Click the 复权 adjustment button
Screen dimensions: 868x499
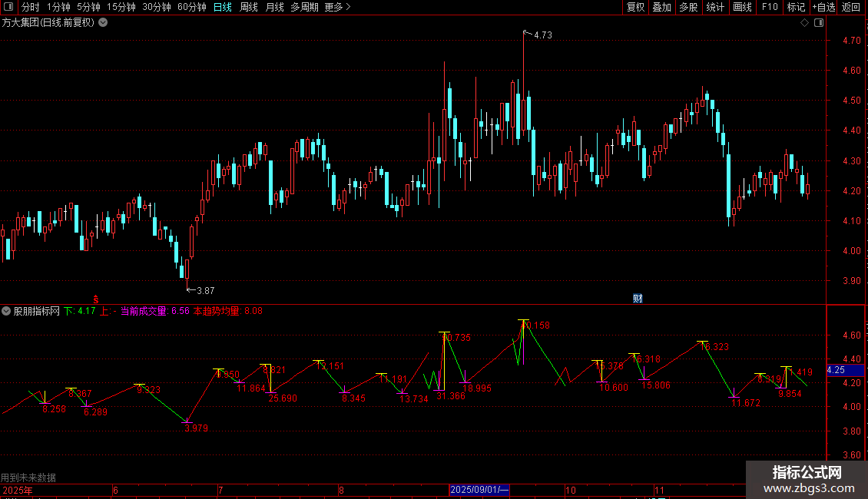point(635,7)
